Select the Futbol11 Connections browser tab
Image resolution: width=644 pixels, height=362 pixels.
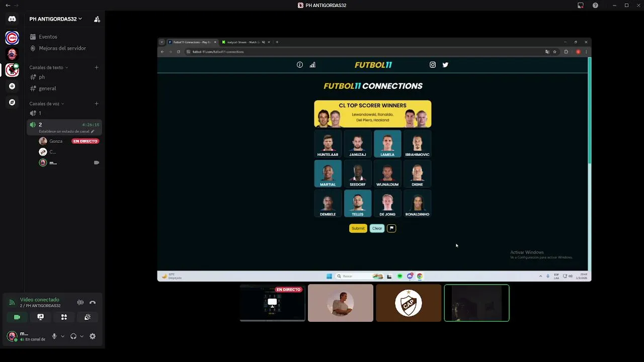pyautogui.click(x=192, y=42)
